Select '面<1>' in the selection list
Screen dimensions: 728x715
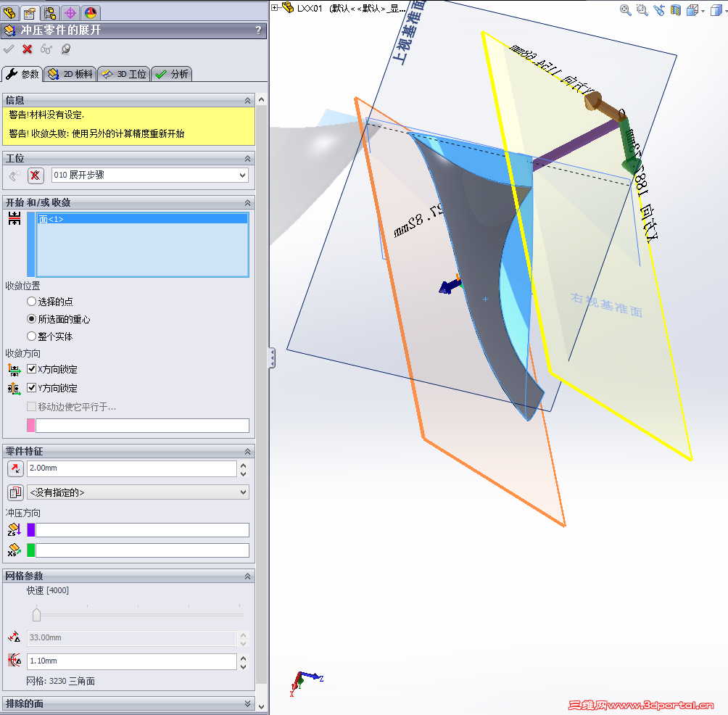click(142, 219)
